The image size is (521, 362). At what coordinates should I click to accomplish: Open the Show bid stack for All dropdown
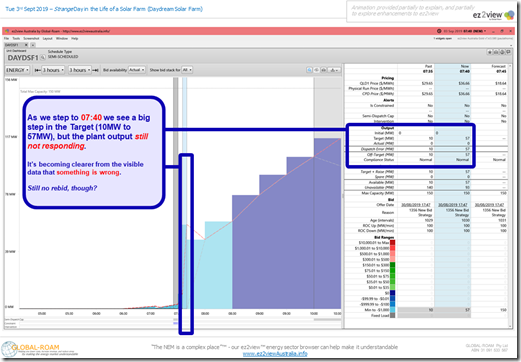click(187, 70)
